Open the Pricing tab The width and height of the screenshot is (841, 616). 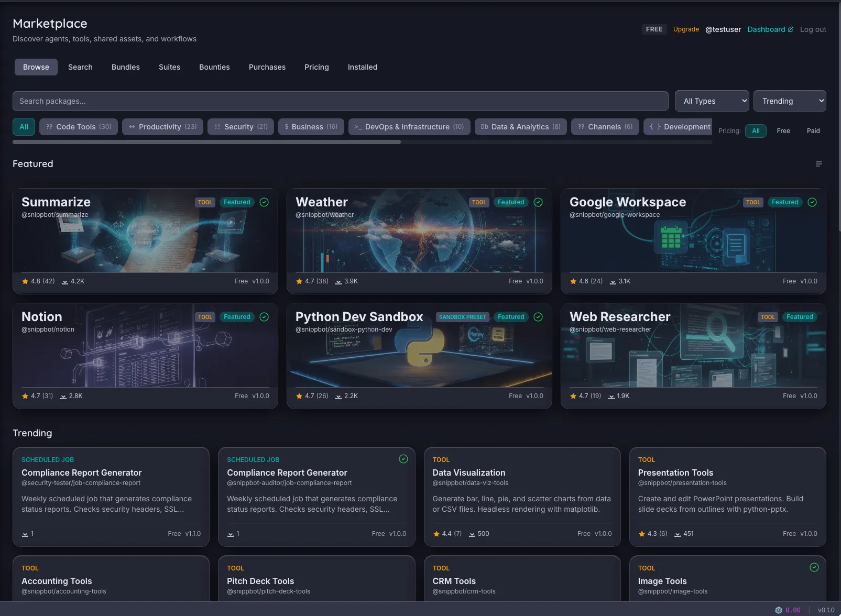(316, 67)
